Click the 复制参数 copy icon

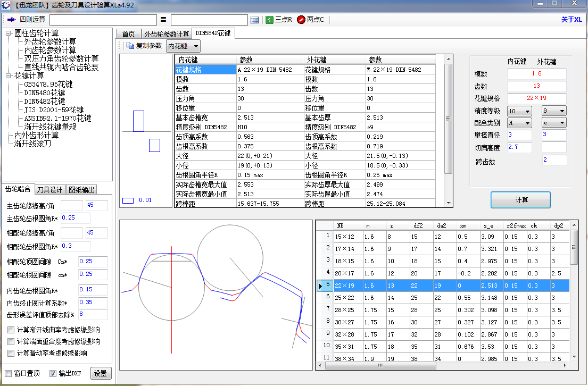tap(130, 46)
